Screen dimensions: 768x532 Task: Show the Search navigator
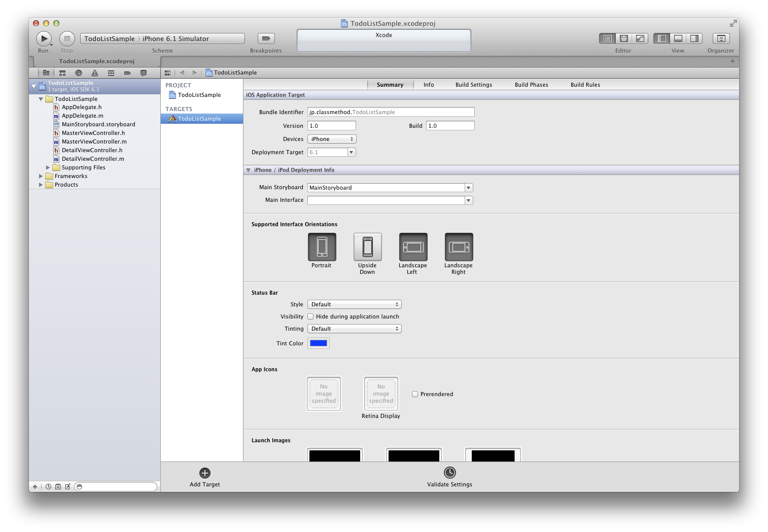[79, 73]
